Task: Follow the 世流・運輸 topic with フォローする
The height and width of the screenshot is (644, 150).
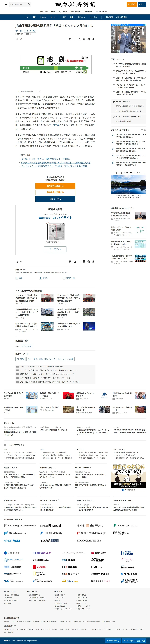Action: click(x=30, y=31)
